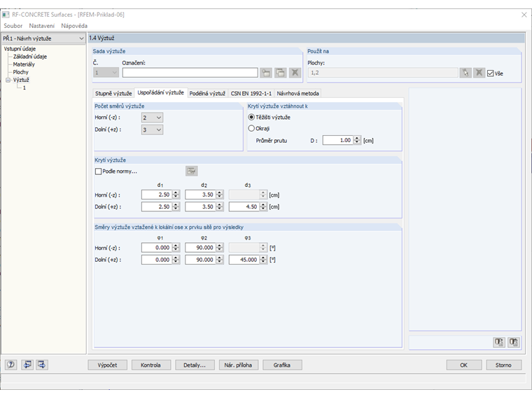
Task: Click the help icon at bottom left
Action: (11, 365)
